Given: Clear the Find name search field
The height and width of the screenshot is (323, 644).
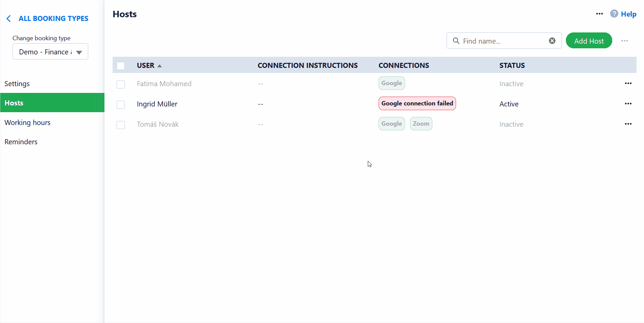Looking at the screenshot, I should click(x=552, y=41).
